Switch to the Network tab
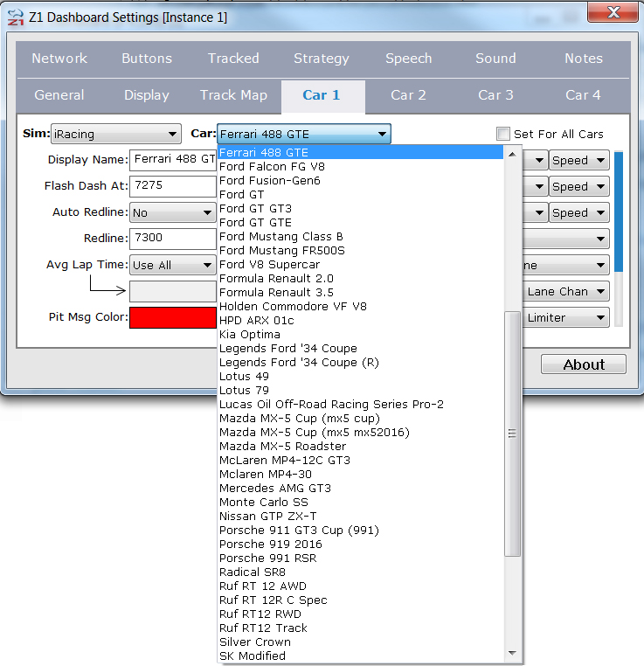644x666 pixels. coord(59,59)
